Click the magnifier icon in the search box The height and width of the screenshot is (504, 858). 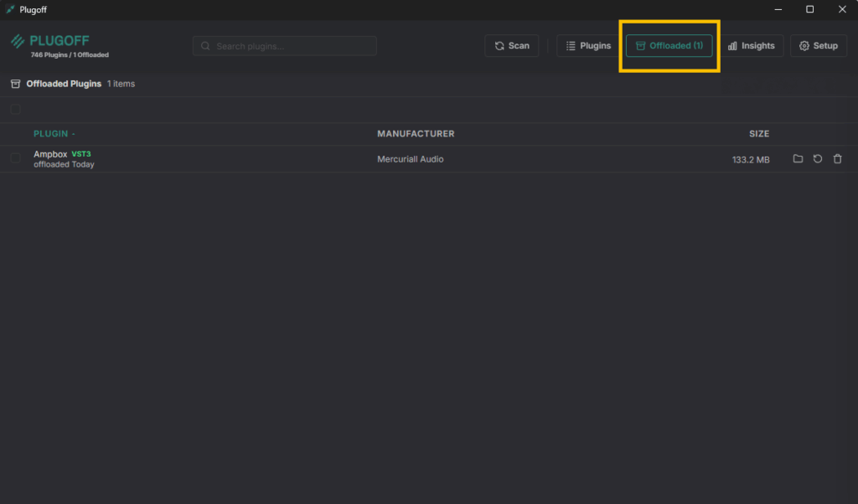205,46
